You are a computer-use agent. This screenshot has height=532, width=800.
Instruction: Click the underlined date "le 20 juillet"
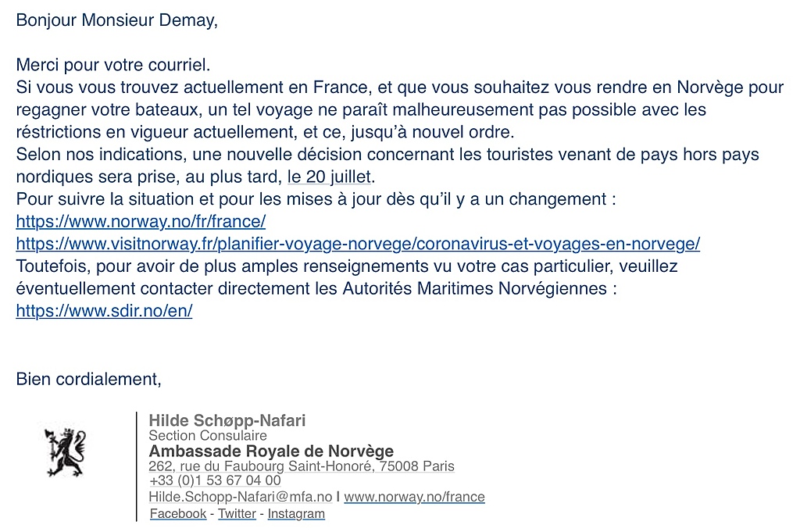[330, 177]
